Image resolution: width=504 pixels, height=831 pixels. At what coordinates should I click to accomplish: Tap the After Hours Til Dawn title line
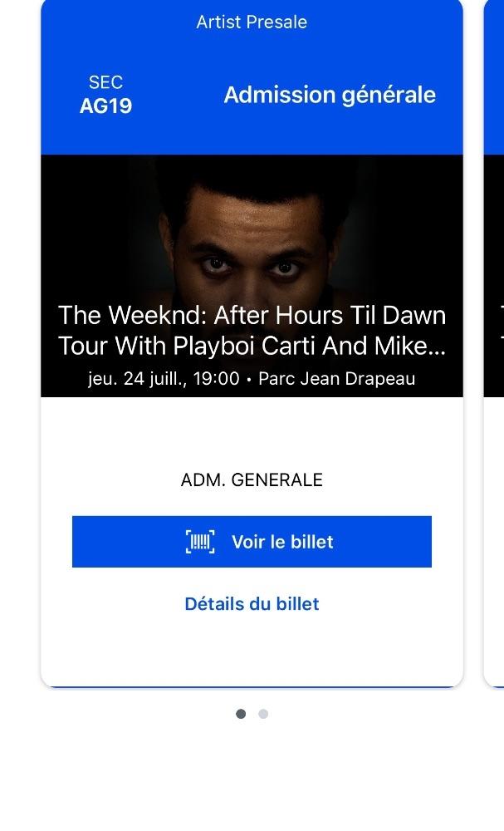coord(252,316)
